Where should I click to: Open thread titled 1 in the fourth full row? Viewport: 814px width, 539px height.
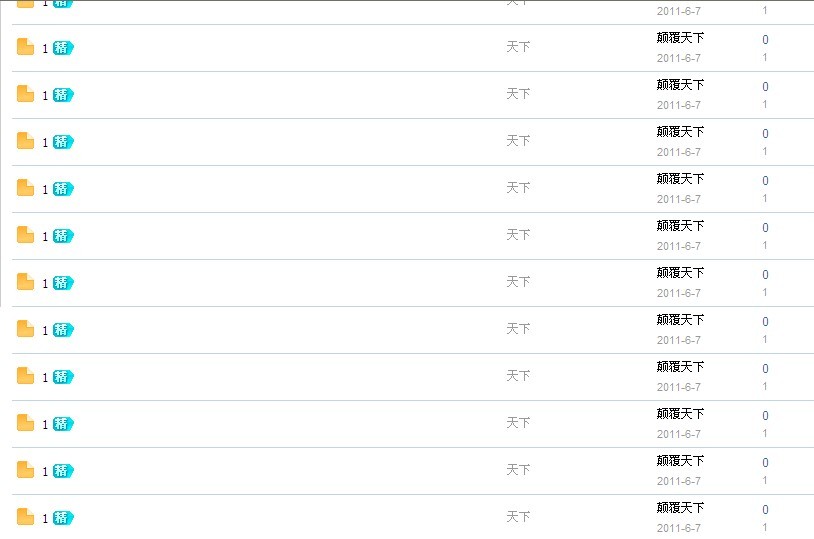pyautogui.click(x=45, y=189)
